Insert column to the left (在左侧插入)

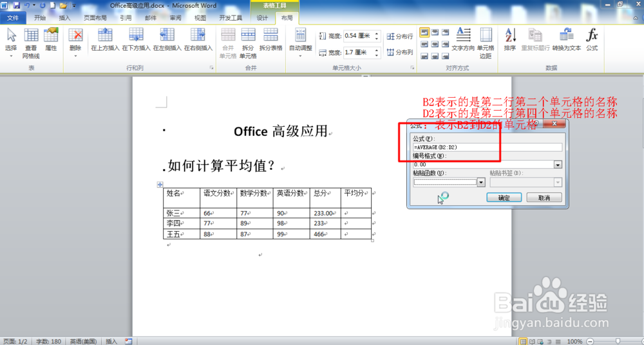[167, 39]
